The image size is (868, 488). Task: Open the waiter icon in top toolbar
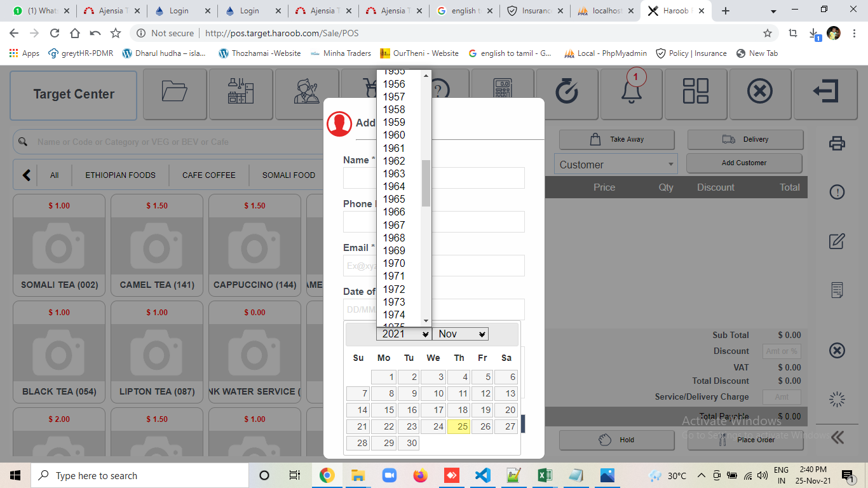pos(307,94)
